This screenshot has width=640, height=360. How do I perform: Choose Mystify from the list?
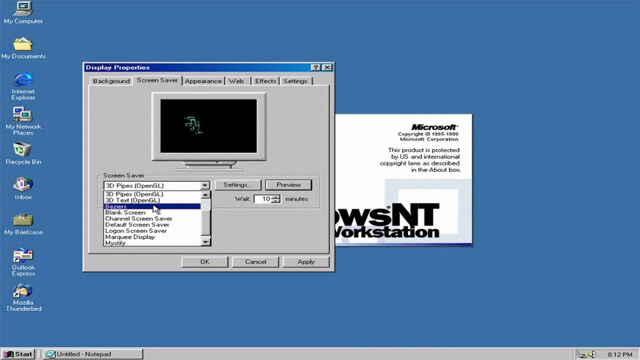[x=152, y=242]
